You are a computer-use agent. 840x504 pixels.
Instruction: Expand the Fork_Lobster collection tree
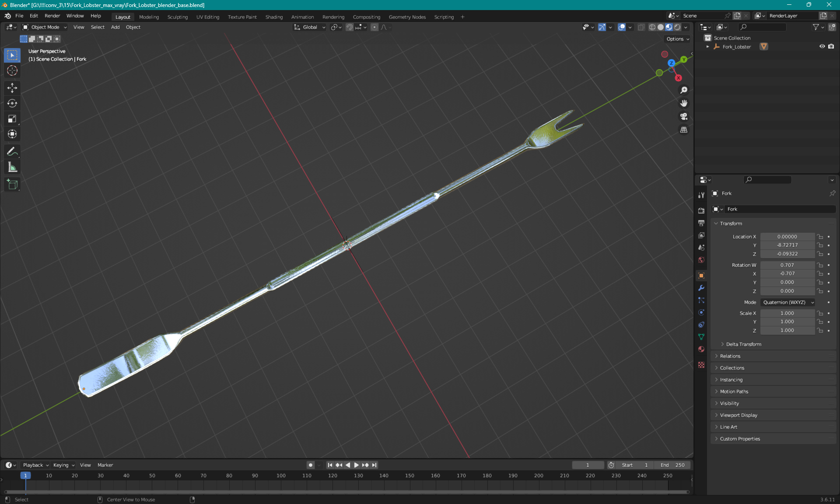[707, 47]
